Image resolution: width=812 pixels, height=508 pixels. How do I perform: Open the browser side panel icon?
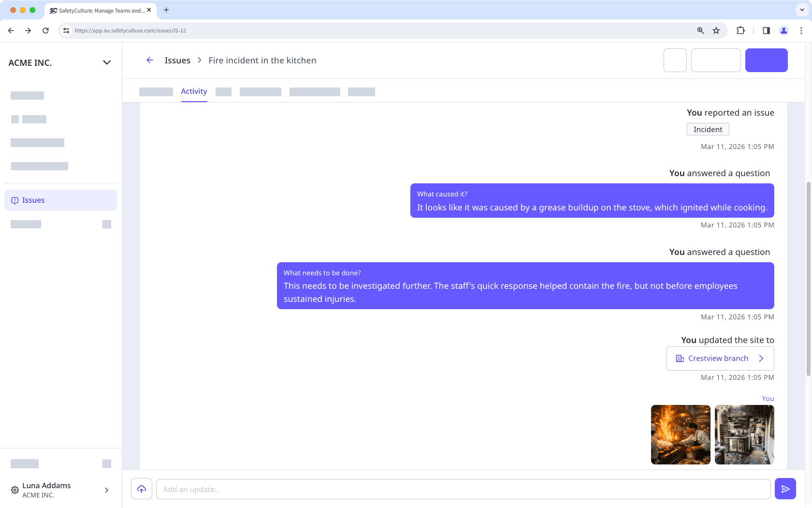(x=766, y=30)
